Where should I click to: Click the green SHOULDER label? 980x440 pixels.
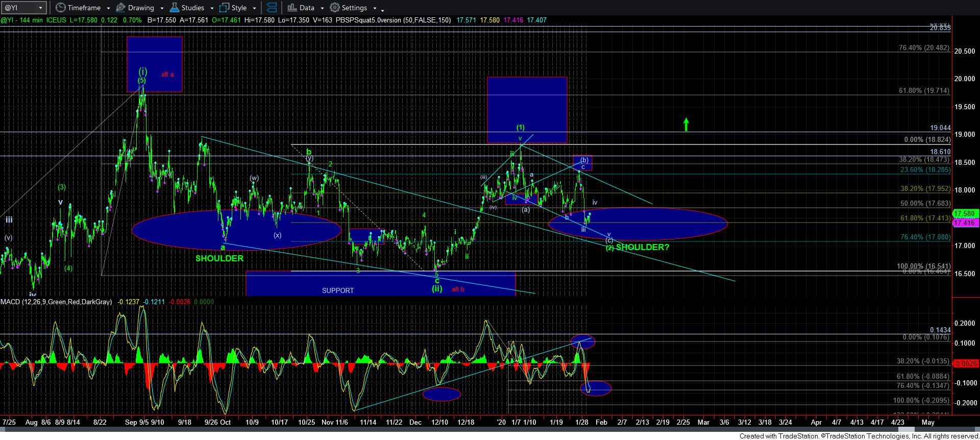pyautogui.click(x=219, y=258)
